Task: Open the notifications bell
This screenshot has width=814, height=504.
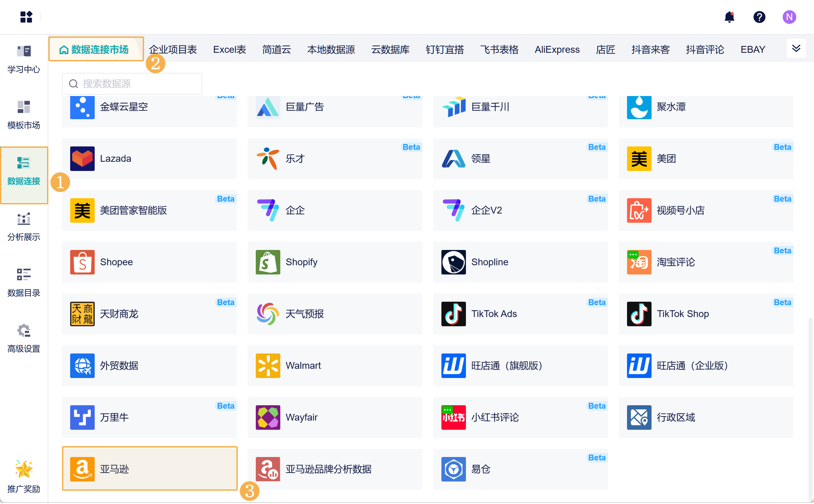Action: pos(729,17)
